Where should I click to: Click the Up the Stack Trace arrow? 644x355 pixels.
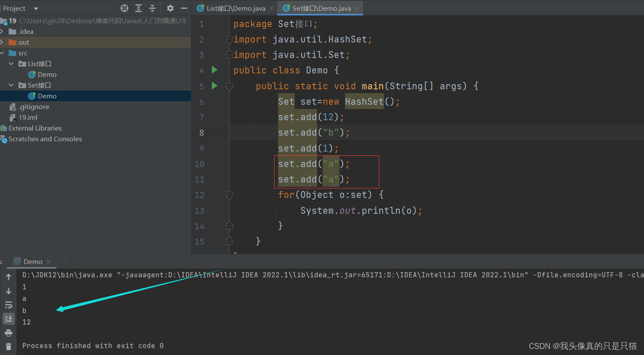tap(9, 277)
